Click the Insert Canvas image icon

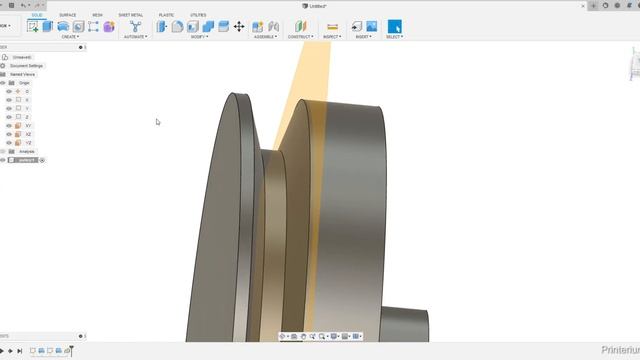pos(372,27)
